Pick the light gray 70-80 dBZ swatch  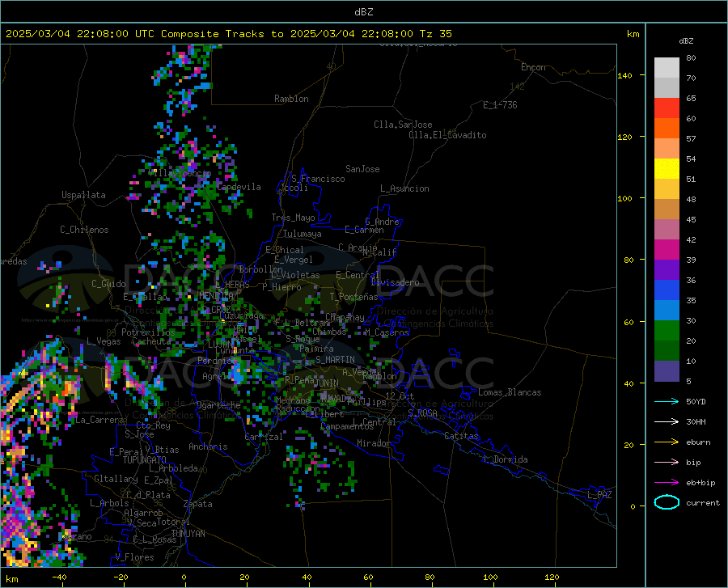point(667,68)
